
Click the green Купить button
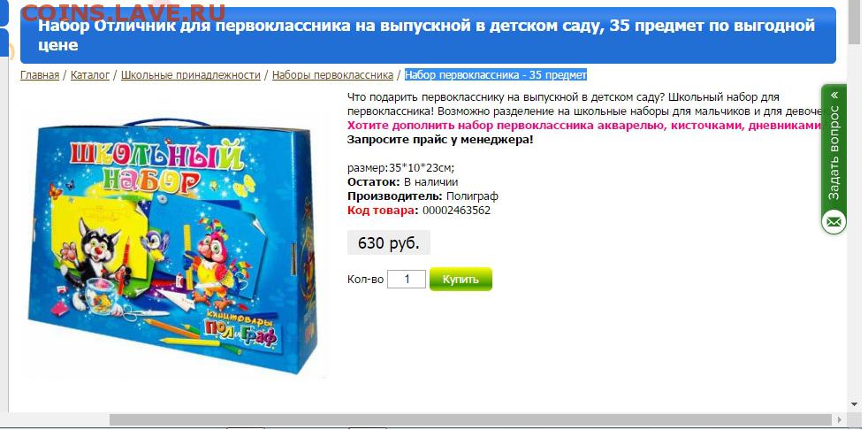pos(461,280)
